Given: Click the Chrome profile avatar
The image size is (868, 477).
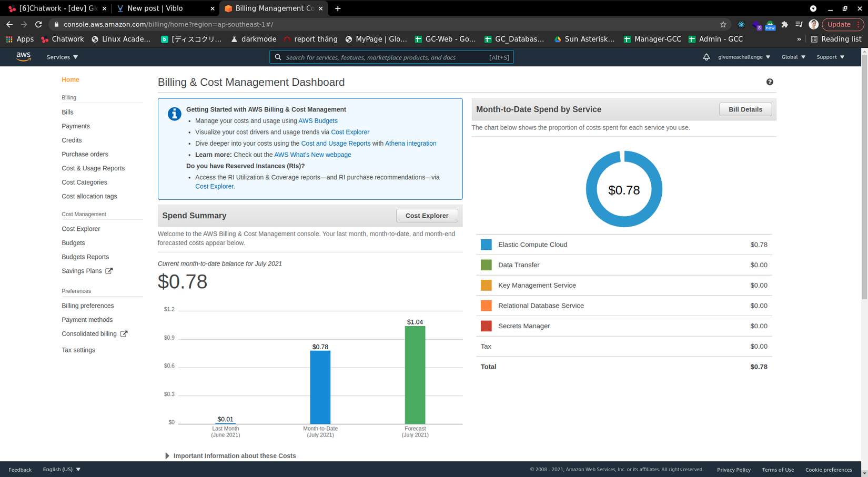Looking at the screenshot, I should [813, 24].
